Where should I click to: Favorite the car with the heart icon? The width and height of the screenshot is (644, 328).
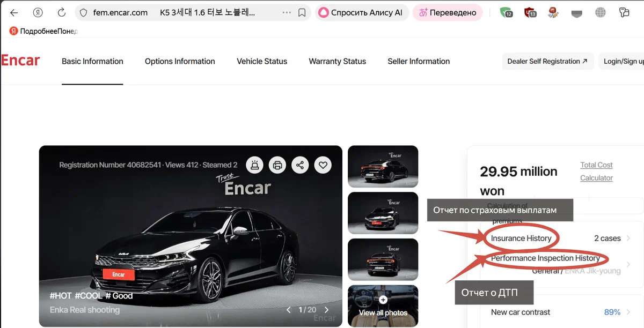(x=323, y=165)
